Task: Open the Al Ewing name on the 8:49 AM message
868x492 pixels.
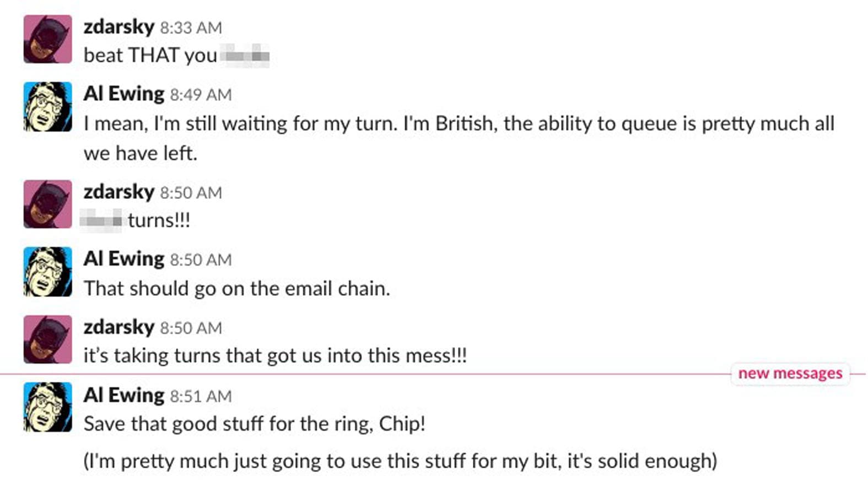Action: (123, 94)
